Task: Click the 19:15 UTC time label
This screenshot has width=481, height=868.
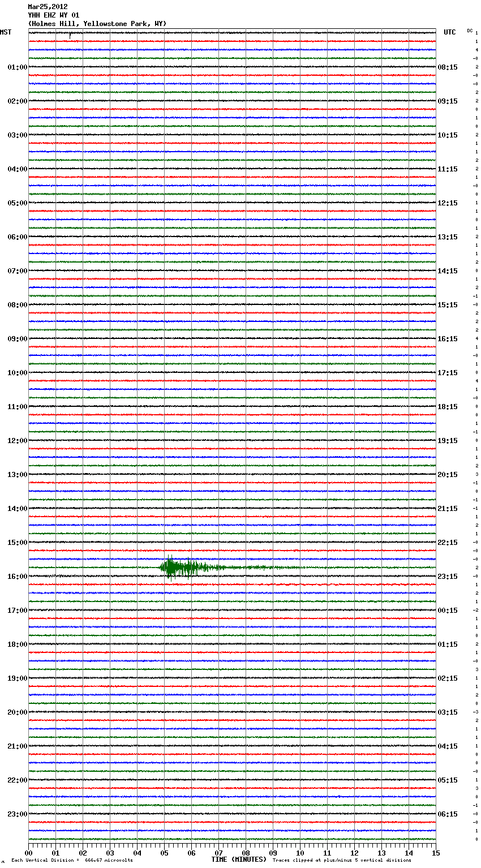Action: (448, 441)
